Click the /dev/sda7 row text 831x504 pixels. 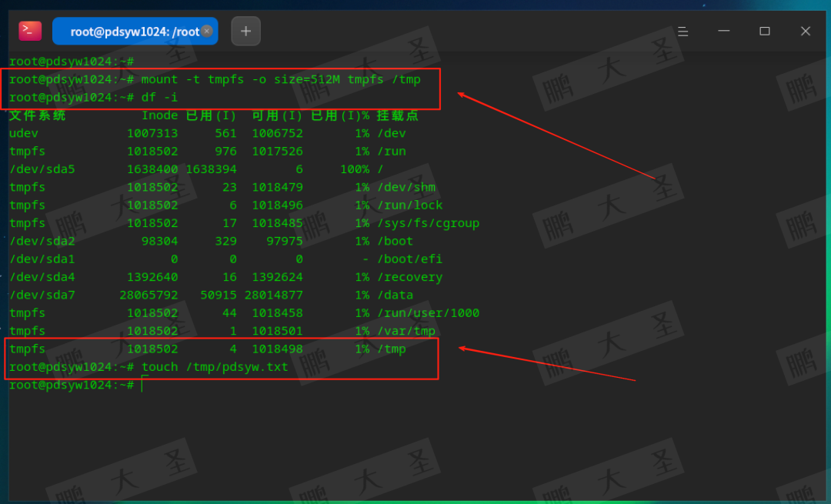(x=42, y=295)
